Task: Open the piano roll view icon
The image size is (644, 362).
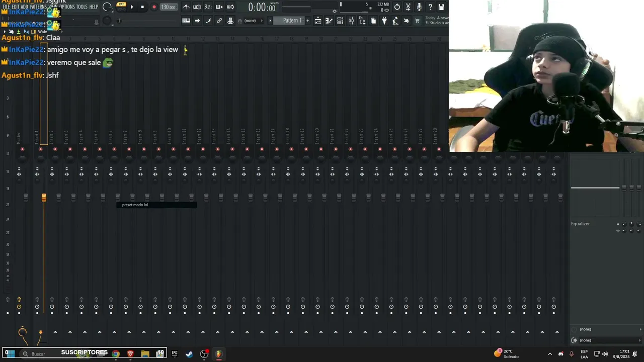Action: tap(329, 21)
